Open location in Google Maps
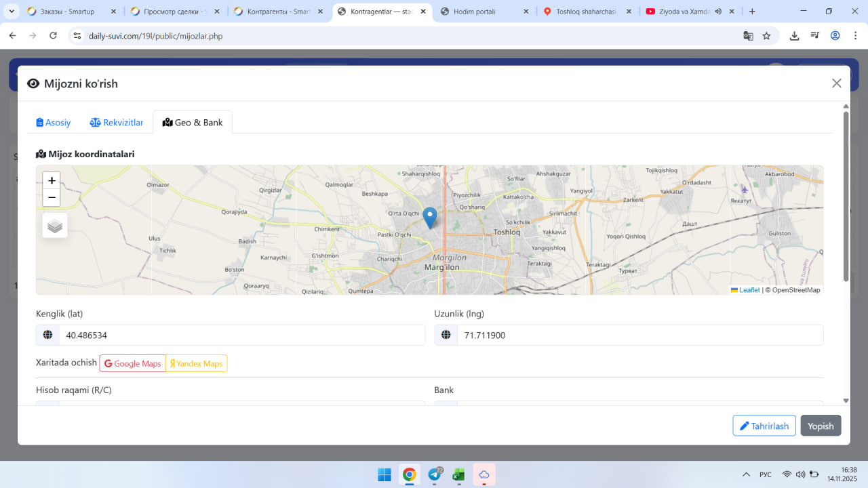868x488 pixels. [133, 364]
